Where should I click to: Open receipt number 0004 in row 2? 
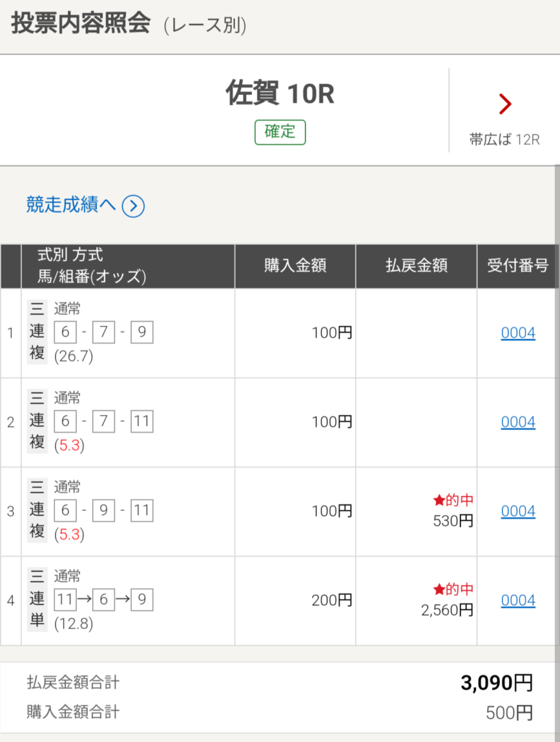[x=518, y=422]
